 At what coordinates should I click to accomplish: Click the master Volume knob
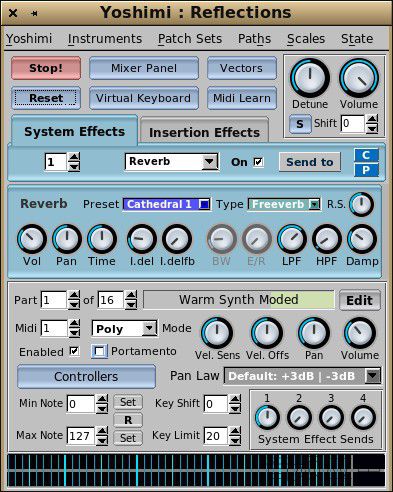[x=359, y=78]
